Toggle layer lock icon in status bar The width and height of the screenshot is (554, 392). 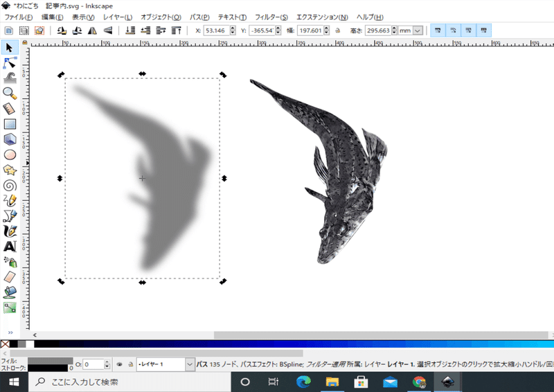click(x=131, y=364)
